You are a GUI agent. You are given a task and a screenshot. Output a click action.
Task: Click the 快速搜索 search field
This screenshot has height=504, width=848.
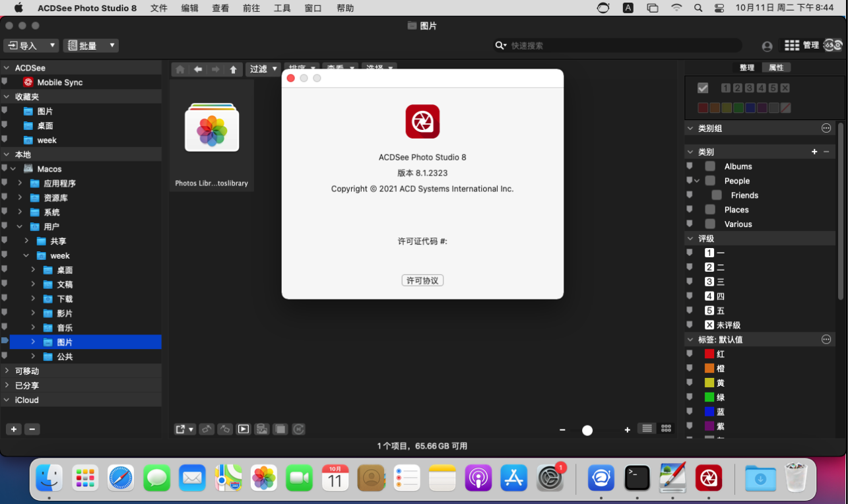click(618, 46)
